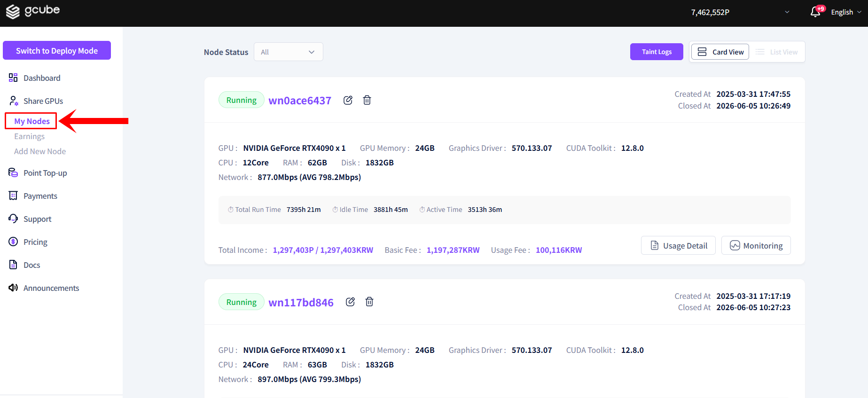Click the gcube logo
The image size is (868, 398).
coord(33,11)
